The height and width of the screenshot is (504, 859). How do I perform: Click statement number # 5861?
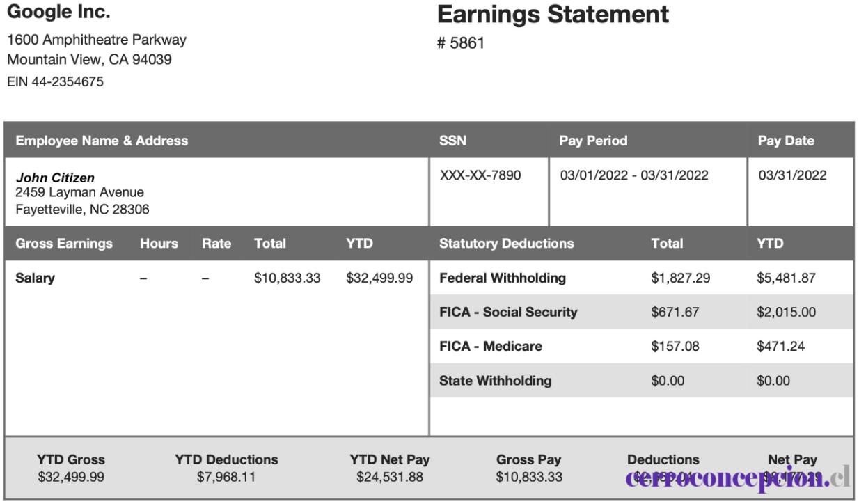(x=461, y=44)
